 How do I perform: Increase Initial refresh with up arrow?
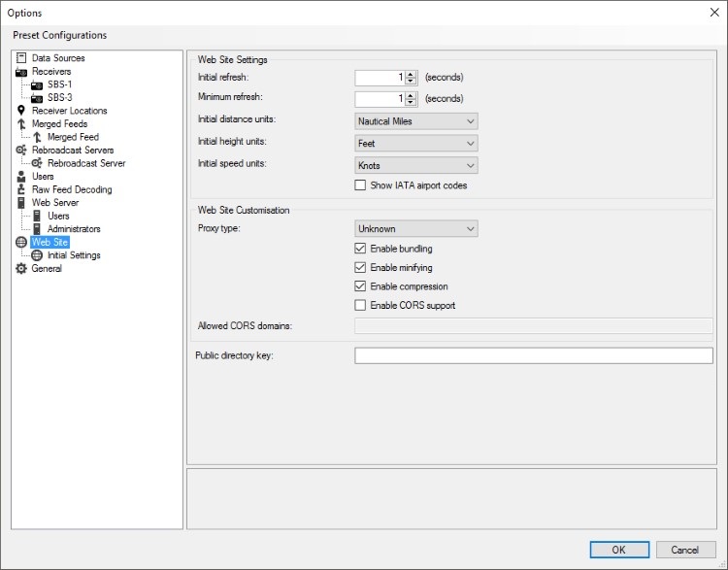(411, 75)
